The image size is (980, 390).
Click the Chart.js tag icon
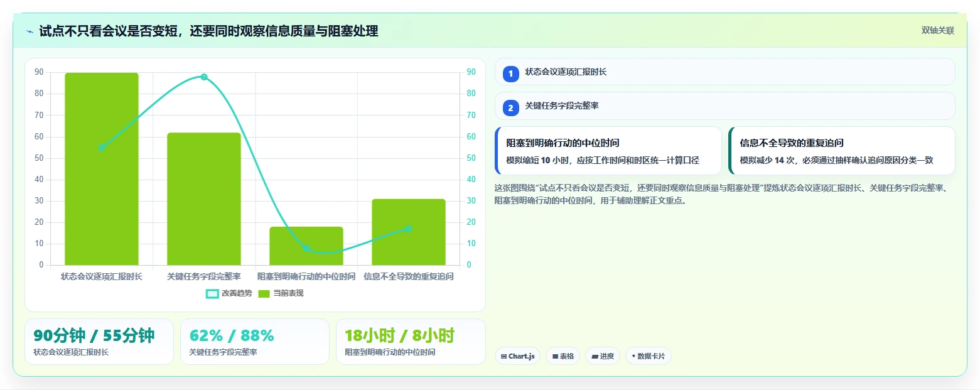[x=504, y=356]
